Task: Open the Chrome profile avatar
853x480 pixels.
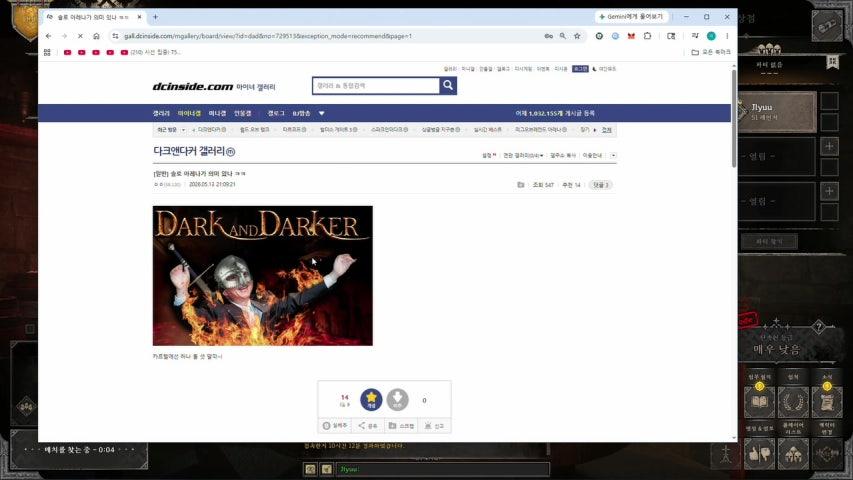Action: click(711, 36)
